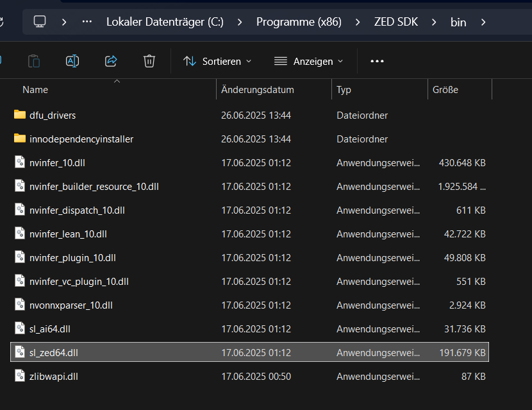Select the zlibwapi.dll file
The width and height of the screenshot is (532, 410).
tap(249, 377)
